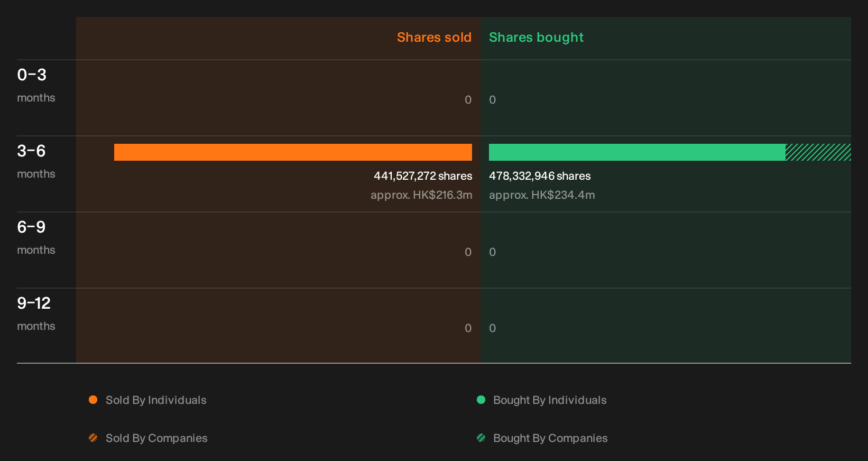
Task: Click the shares sold zero for 0-3 months
Action: [x=468, y=100]
